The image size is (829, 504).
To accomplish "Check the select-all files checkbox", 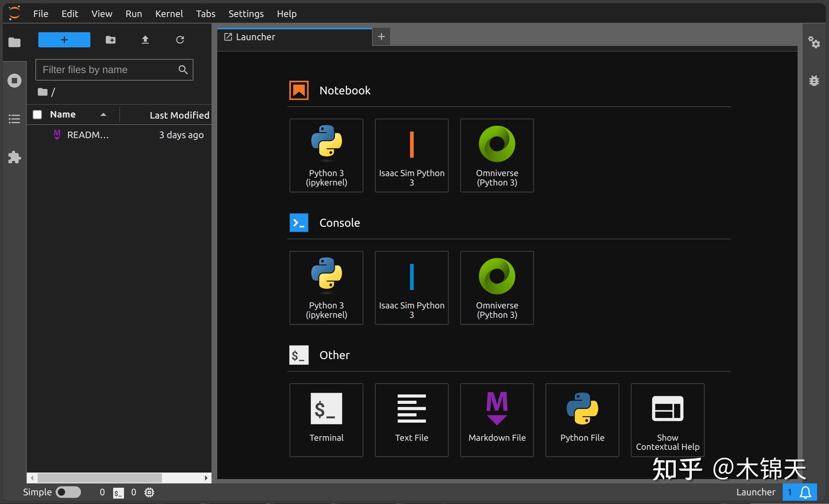I will click(37, 115).
